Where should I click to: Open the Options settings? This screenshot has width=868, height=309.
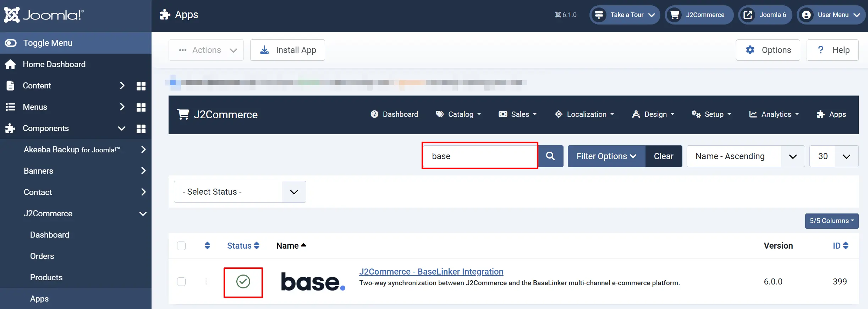click(768, 50)
